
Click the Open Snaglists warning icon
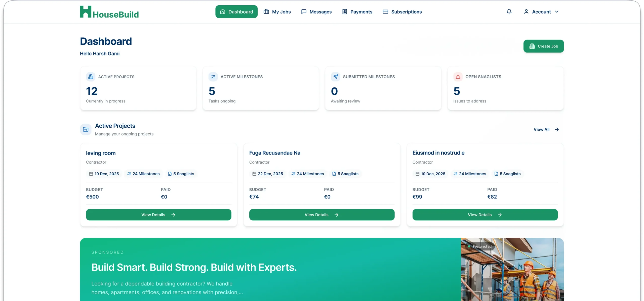coord(458,77)
